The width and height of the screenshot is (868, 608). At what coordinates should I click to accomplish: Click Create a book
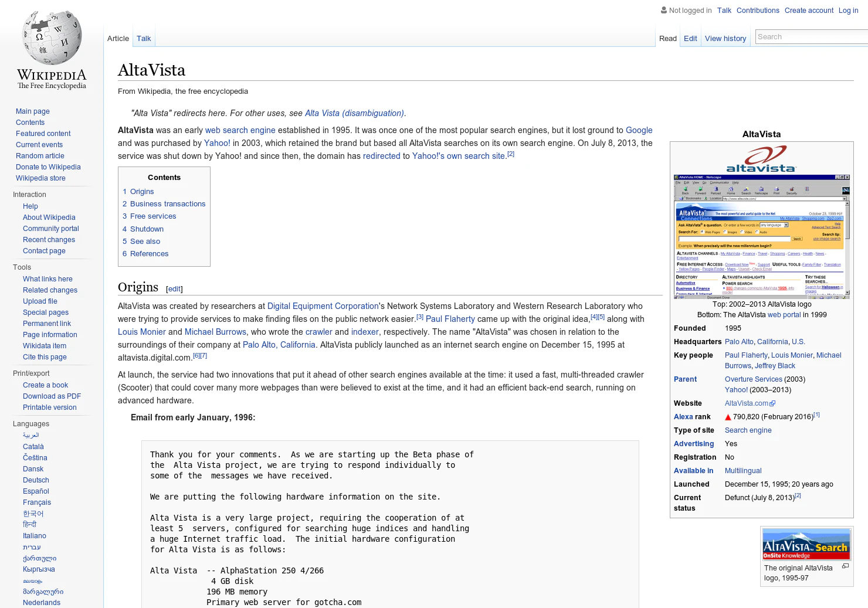(45, 385)
